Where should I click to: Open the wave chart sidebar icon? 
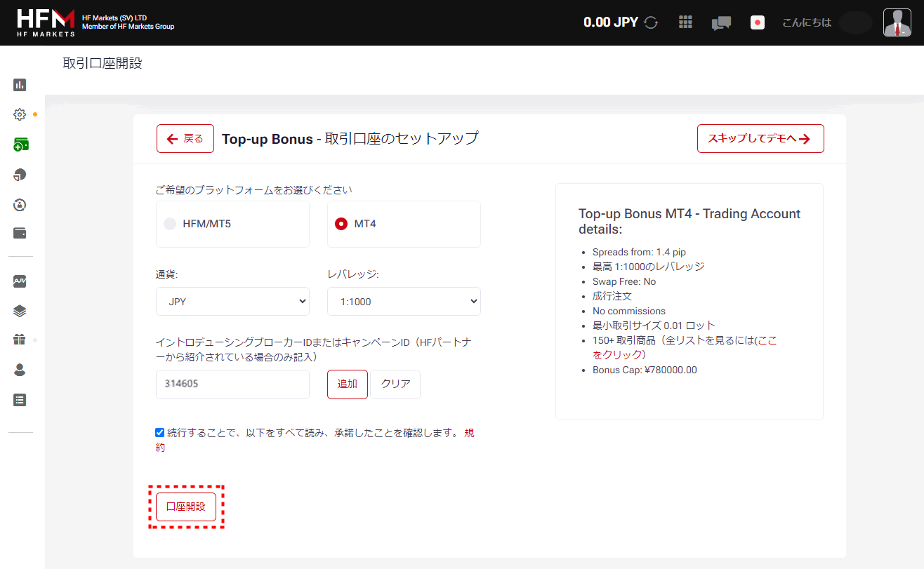[20, 281]
